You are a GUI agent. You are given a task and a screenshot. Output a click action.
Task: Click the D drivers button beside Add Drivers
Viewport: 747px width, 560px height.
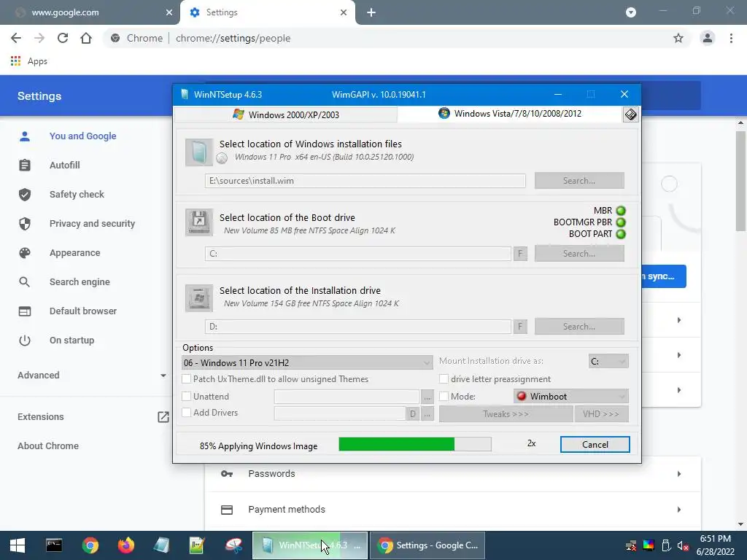pos(413,414)
